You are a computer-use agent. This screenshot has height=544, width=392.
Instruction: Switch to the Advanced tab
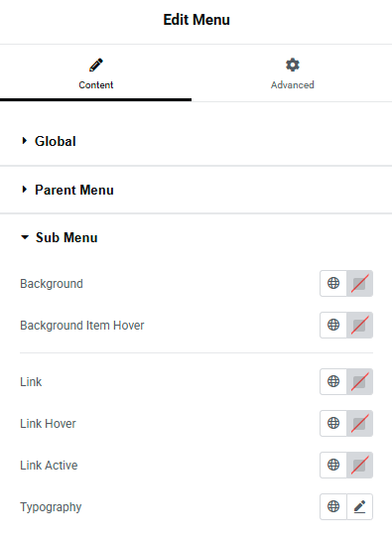click(x=293, y=72)
